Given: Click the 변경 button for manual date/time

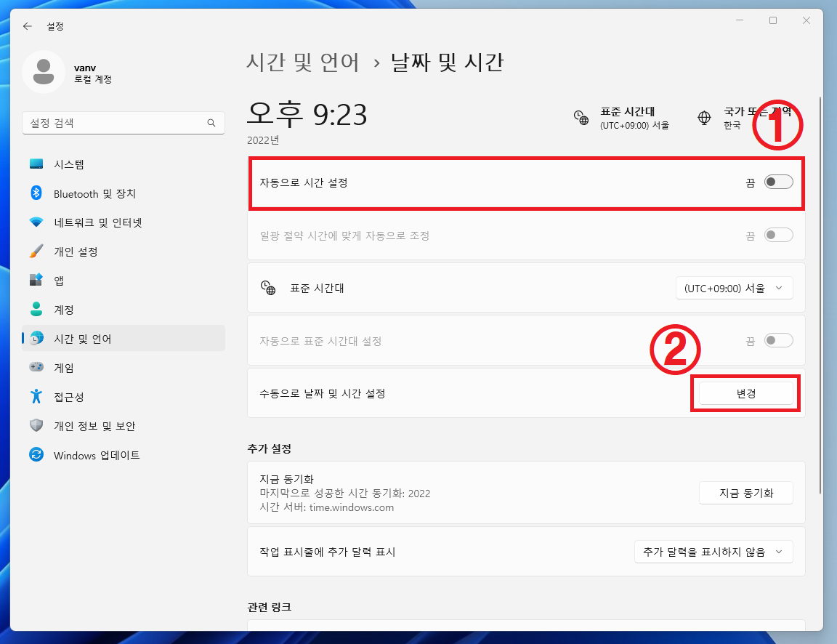Looking at the screenshot, I should click(745, 393).
